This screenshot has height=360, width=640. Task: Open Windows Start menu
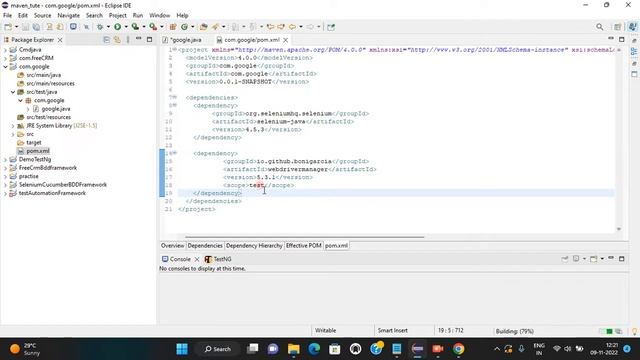click(x=182, y=349)
